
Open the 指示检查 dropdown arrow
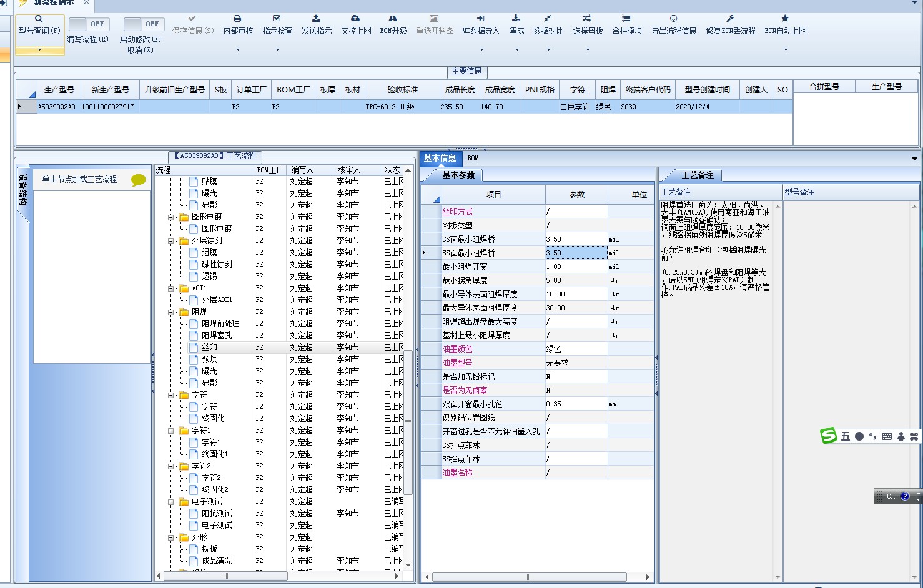tap(277, 49)
